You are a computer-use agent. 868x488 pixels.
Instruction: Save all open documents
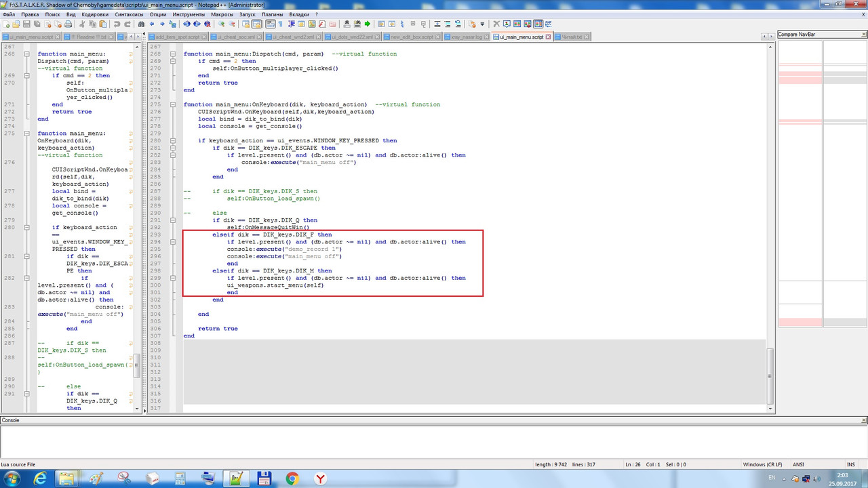point(37,24)
